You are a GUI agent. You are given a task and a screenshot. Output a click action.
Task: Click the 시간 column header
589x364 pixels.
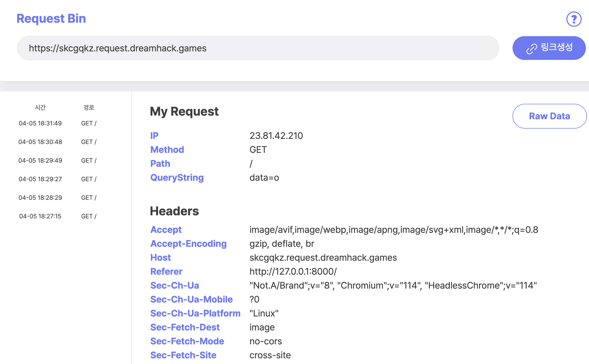(40, 107)
